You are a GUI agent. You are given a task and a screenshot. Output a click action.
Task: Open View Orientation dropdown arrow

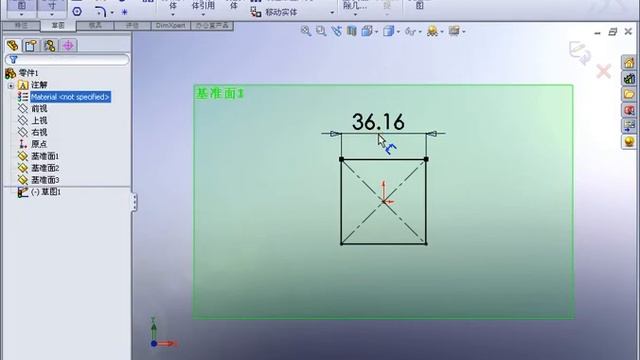pos(376,32)
